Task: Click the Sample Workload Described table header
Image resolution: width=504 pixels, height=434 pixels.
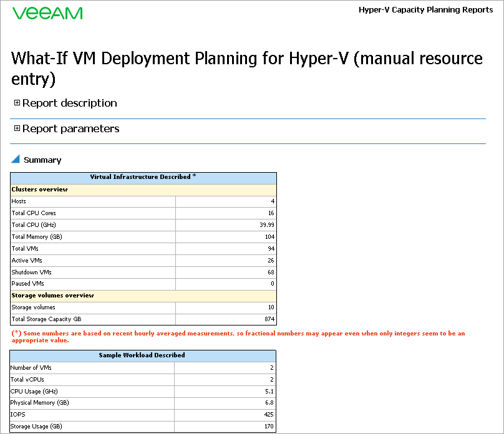Action: click(x=142, y=355)
